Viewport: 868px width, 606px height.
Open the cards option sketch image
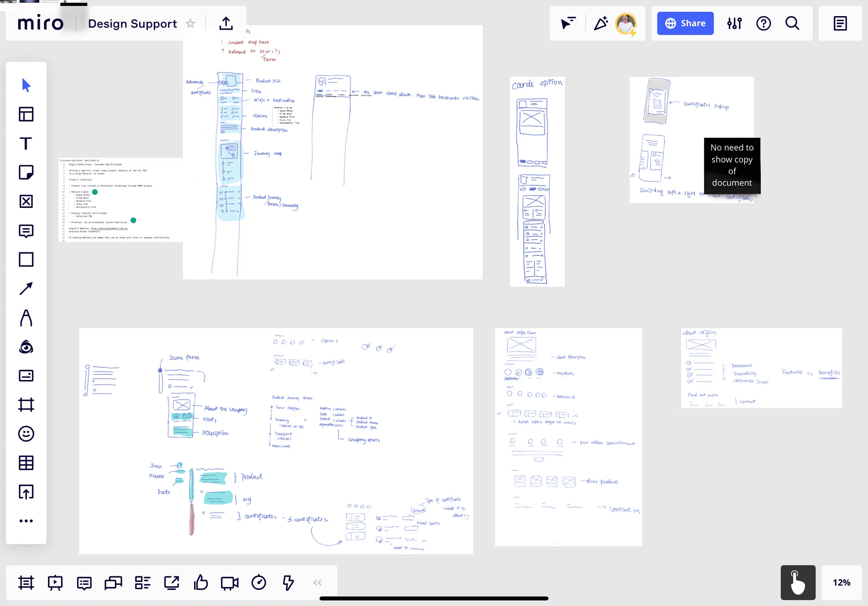[x=537, y=182]
